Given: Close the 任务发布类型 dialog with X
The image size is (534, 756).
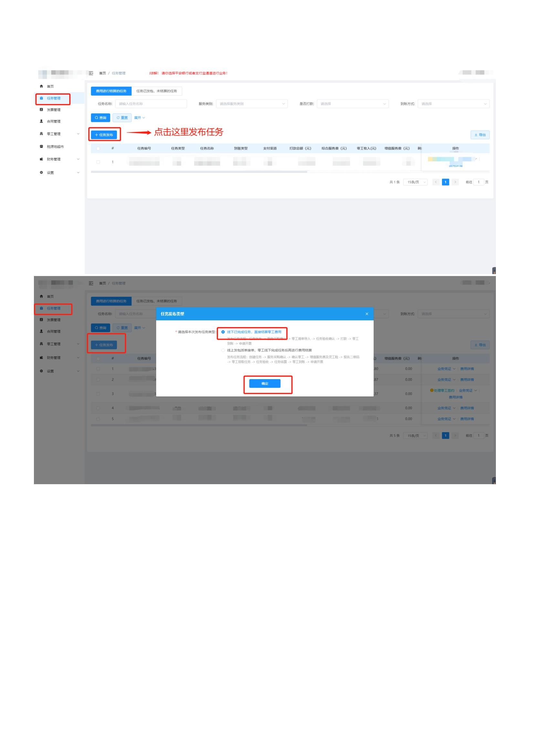Looking at the screenshot, I should [x=367, y=314].
